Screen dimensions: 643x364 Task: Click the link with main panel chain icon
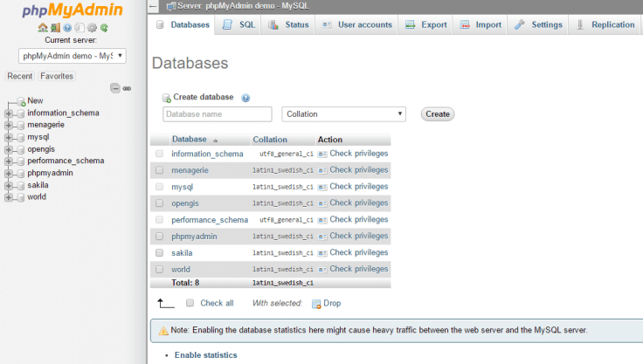click(128, 88)
